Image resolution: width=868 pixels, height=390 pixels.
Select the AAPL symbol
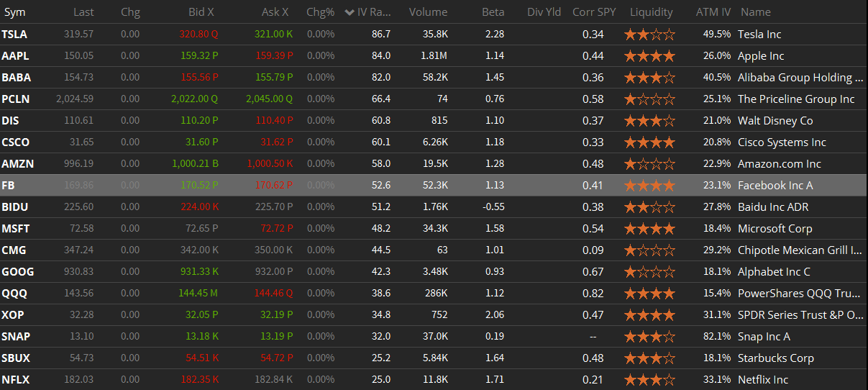pyautogui.click(x=15, y=55)
